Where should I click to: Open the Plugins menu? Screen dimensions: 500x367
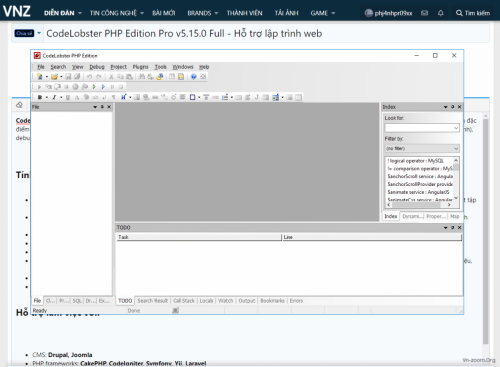(x=140, y=67)
